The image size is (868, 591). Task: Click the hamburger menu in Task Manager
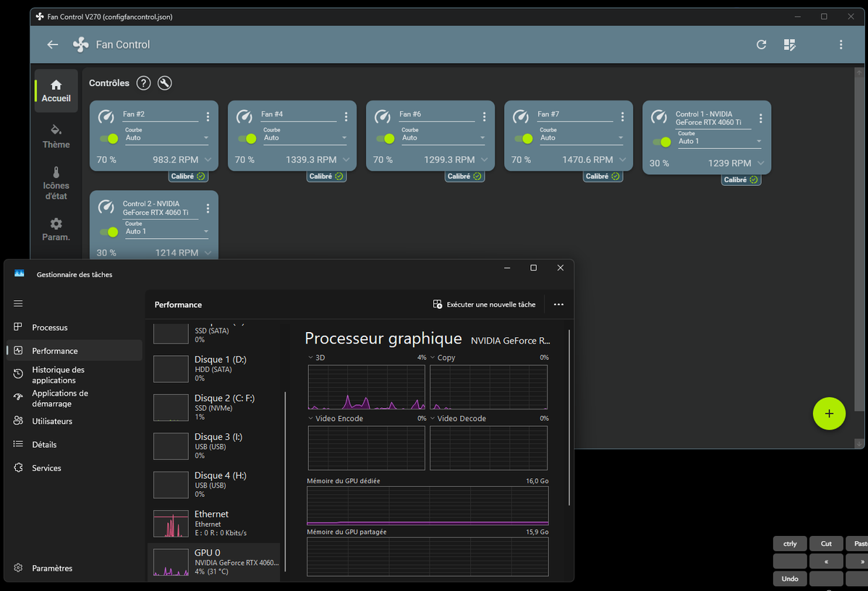point(18,303)
